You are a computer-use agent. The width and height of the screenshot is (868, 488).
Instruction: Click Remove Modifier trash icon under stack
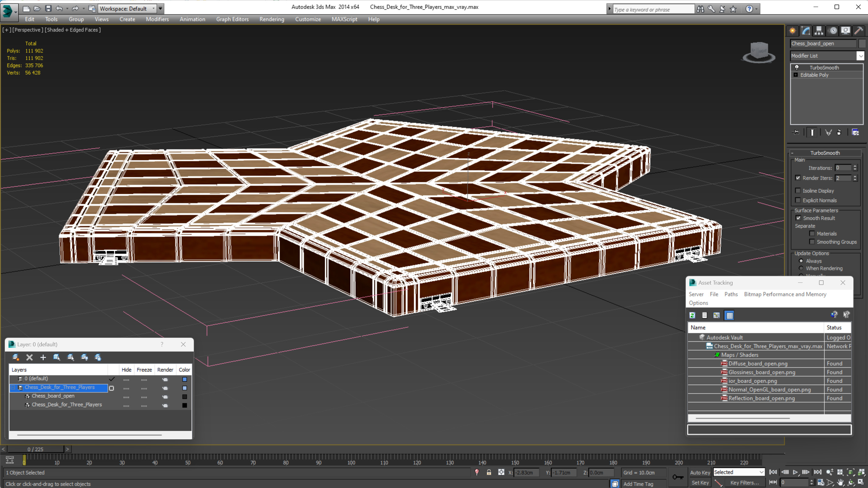tap(839, 132)
